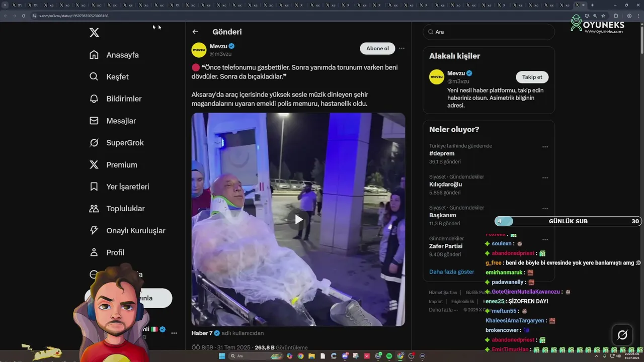This screenshot has width=644, height=362.
Task: Open the Zafer Partisi trending topic
Action: coord(446,246)
